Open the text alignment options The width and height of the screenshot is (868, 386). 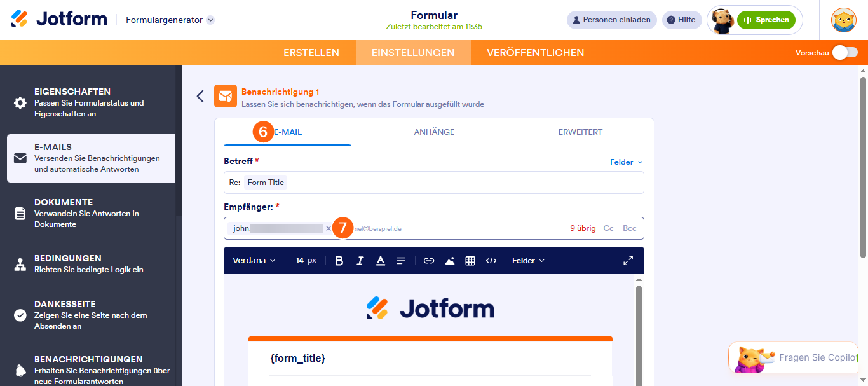[401, 261]
